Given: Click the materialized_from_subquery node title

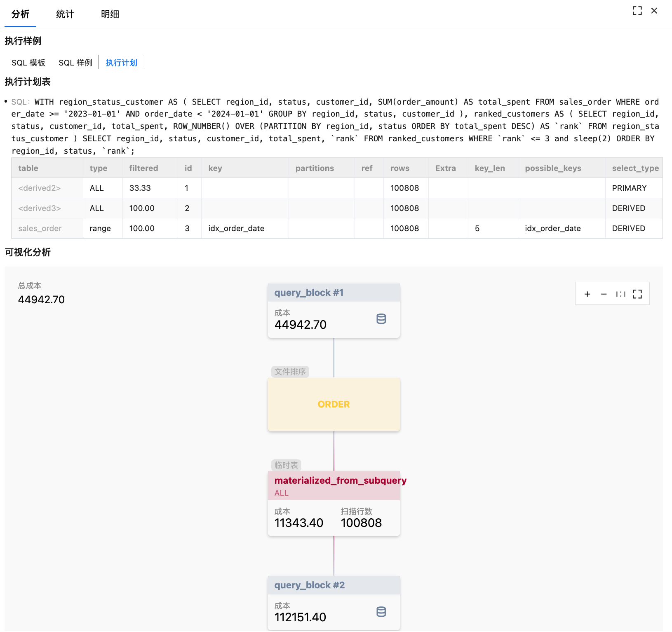Looking at the screenshot, I should pos(341,480).
